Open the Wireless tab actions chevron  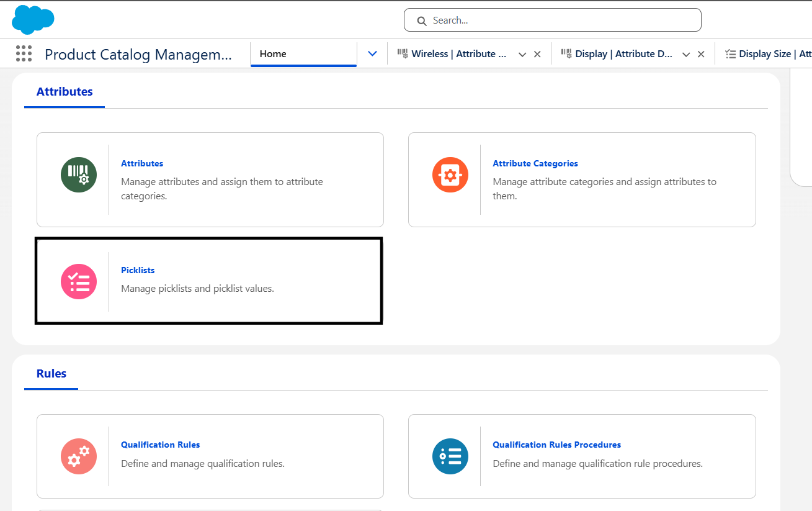[522, 55]
